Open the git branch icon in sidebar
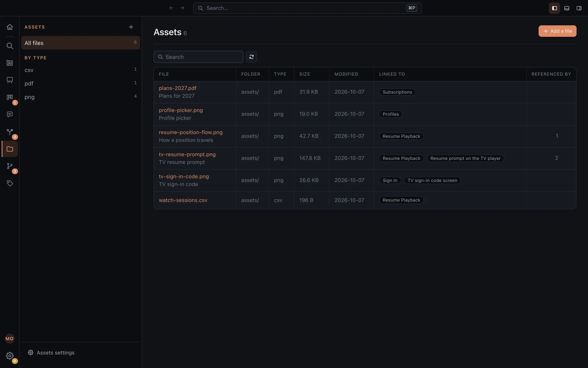 (x=10, y=166)
